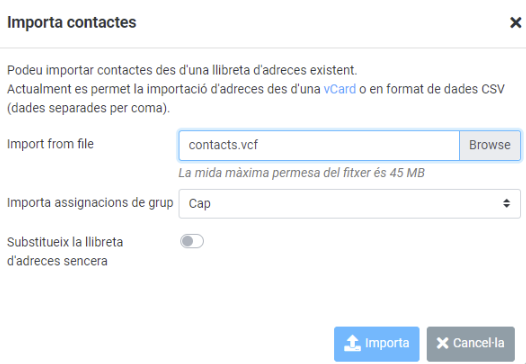Click the up-down arrows of group dropdown
This screenshot has width=526, height=364.
pos(507,203)
